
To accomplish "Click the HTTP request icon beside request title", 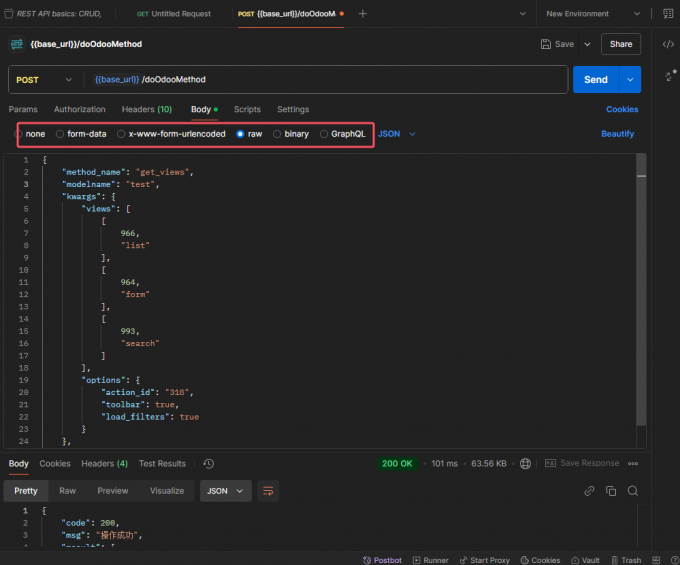I will tap(17, 44).
